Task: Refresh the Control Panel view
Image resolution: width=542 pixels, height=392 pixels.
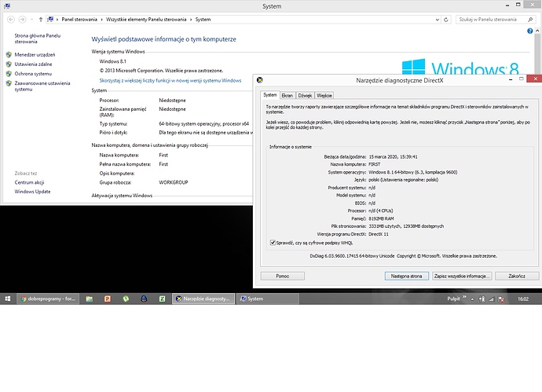Action: pos(446,20)
